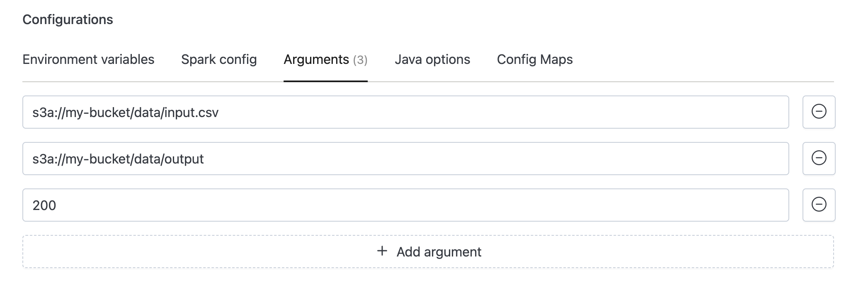Click the minus icon beside the output path
868x298 pixels.
[818, 159]
